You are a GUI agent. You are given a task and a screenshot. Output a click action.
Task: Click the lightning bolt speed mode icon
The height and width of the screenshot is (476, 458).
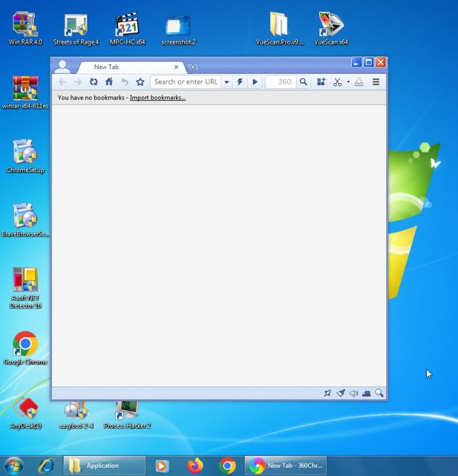pyautogui.click(x=239, y=82)
